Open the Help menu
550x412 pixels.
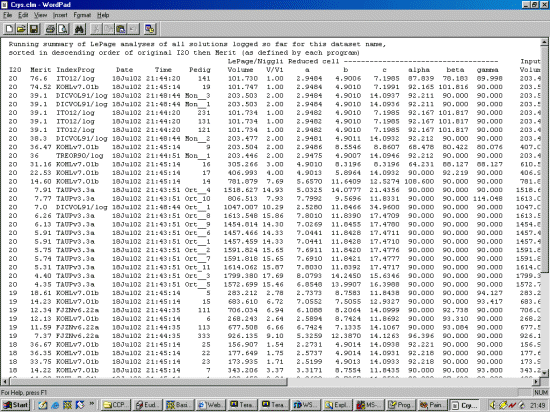(x=103, y=15)
